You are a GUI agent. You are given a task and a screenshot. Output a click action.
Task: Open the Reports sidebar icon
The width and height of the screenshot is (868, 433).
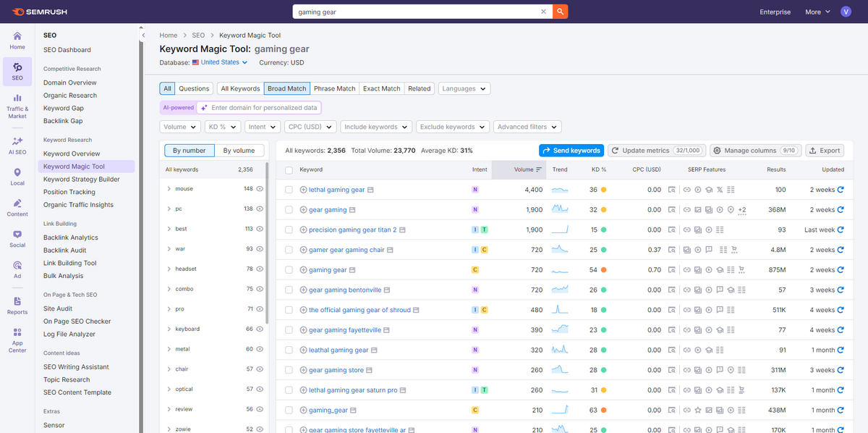click(17, 305)
